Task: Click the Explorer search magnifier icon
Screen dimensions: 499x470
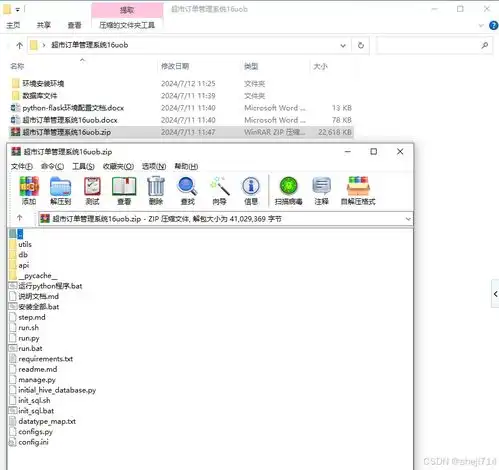Action: (485, 45)
